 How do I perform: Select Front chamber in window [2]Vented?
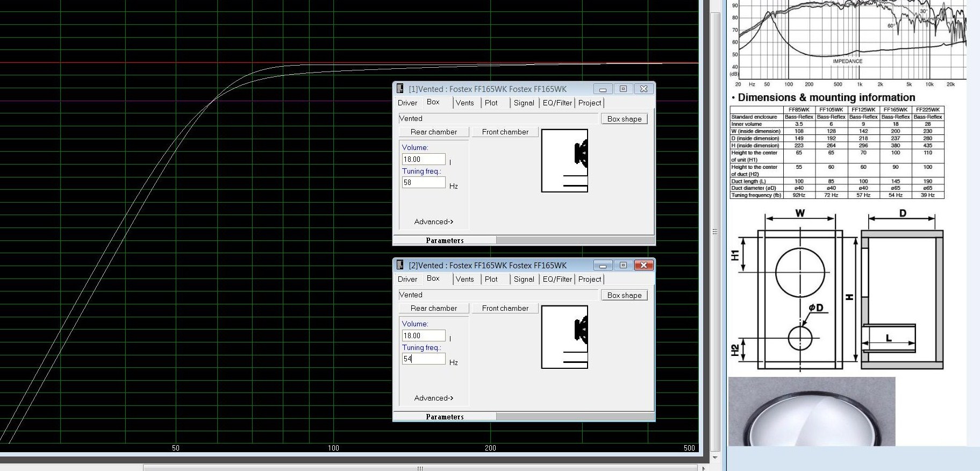(x=505, y=308)
